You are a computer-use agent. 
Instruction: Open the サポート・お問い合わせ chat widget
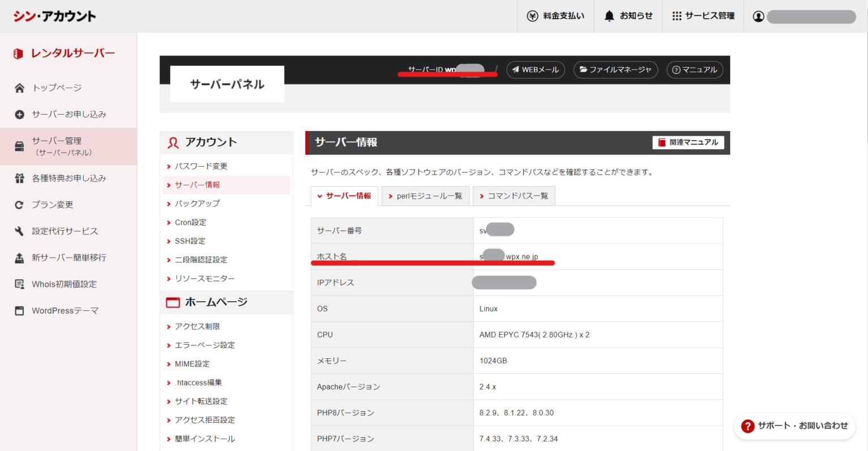795,426
